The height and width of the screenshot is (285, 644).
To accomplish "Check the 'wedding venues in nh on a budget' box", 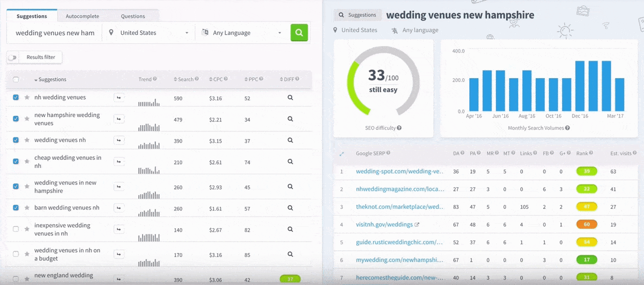I will point(16,254).
